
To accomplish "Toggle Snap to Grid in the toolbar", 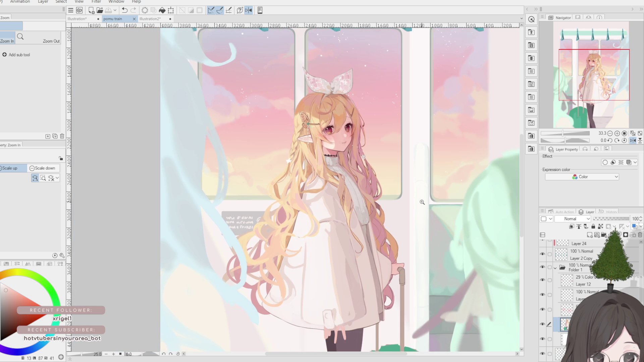I will point(229,10).
